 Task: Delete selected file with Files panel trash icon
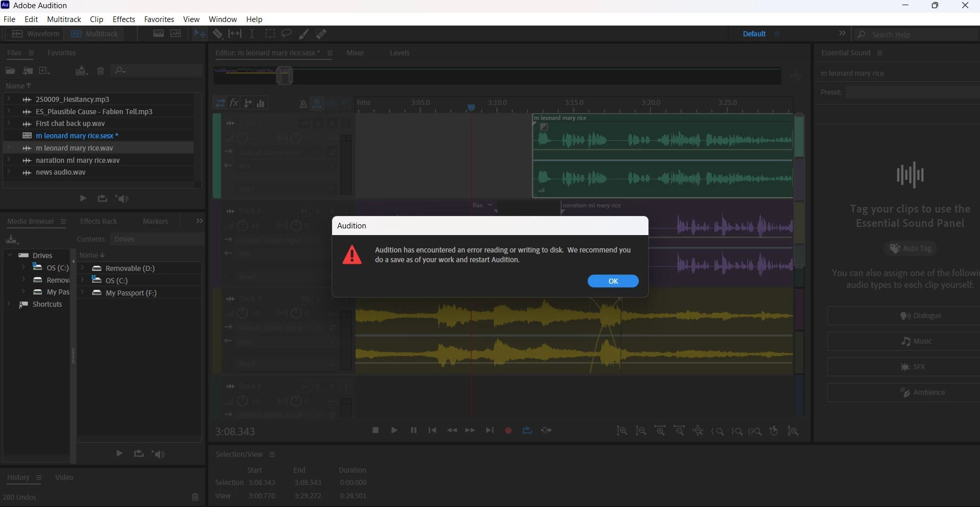click(x=101, y=71)
